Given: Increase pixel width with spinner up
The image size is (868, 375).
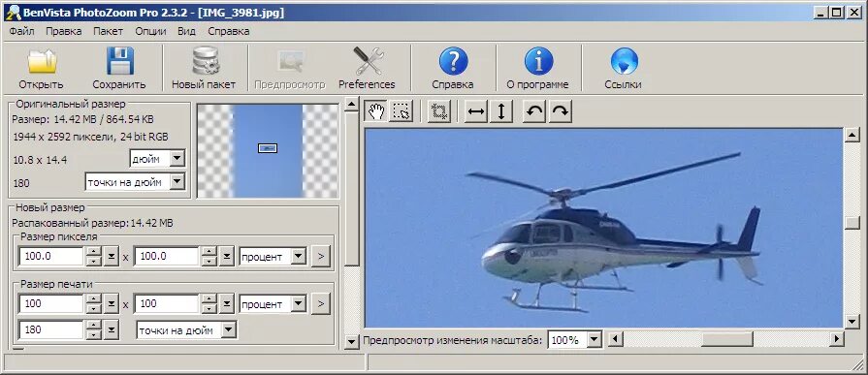Looking at the screenshot, I should [95, 252].
